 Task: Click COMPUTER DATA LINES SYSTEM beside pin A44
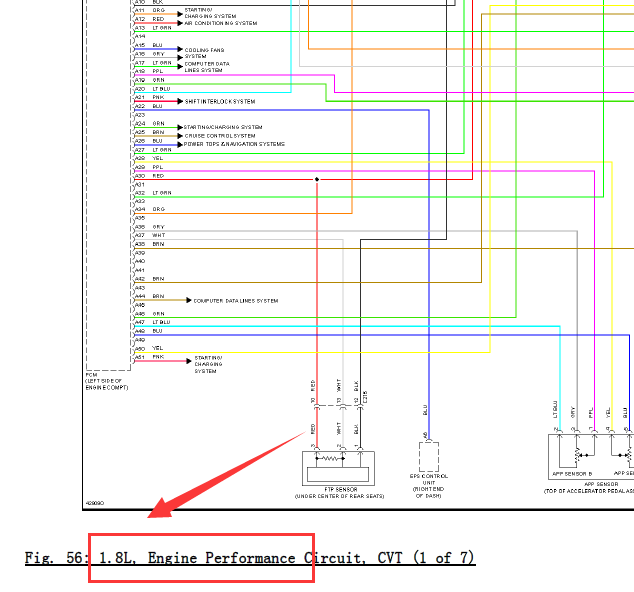point(236,301)
